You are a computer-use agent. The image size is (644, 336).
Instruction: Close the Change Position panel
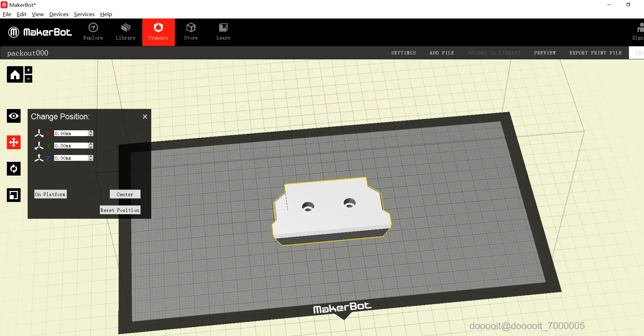pos(145,117)
